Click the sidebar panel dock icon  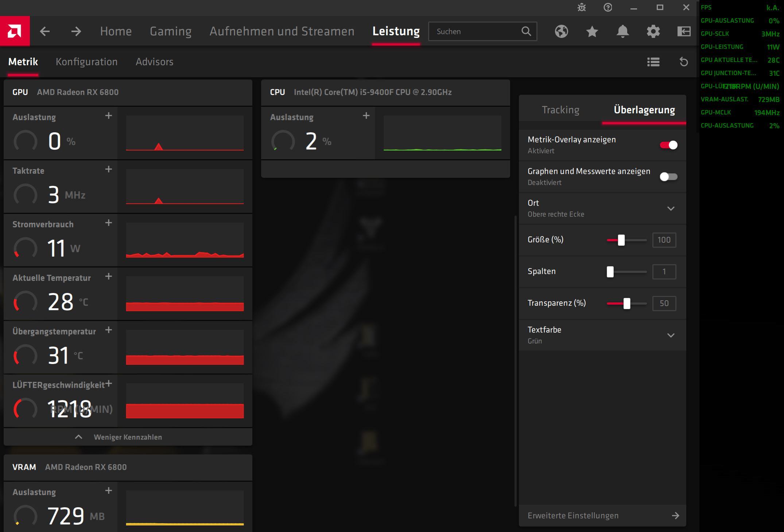tap(684, 31)
